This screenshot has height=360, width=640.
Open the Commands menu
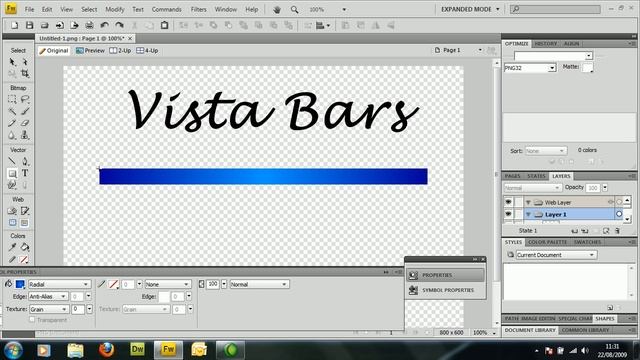pos(167,9)
